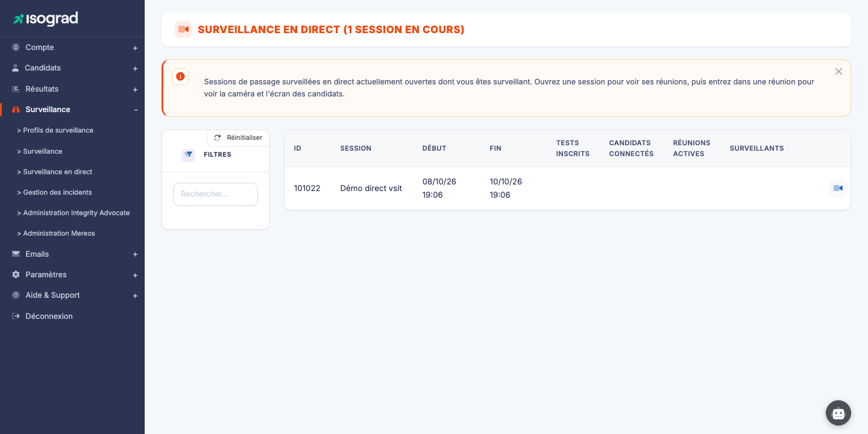Open Administration Mereos
868x434 pixels.
56,233
